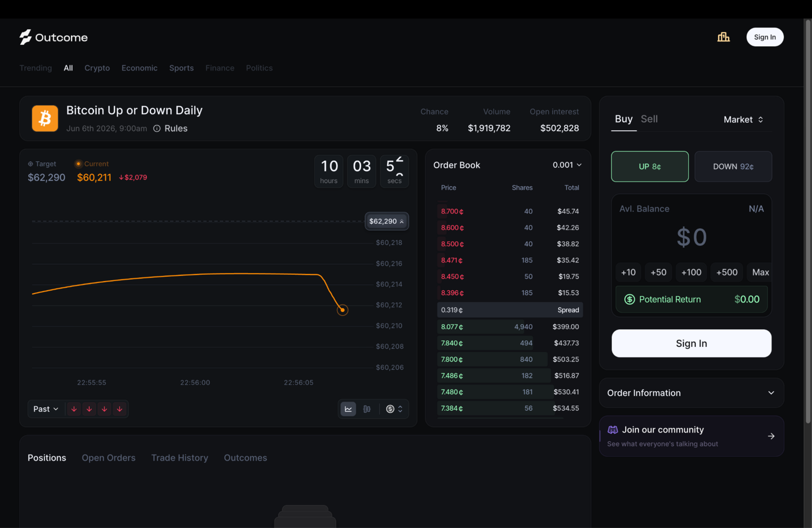Image resolution: width=812 pixels, height=528 pixels.
Task: Click the Target price $62,290 value
Action: pyautogui.click(x=46, y=178)
